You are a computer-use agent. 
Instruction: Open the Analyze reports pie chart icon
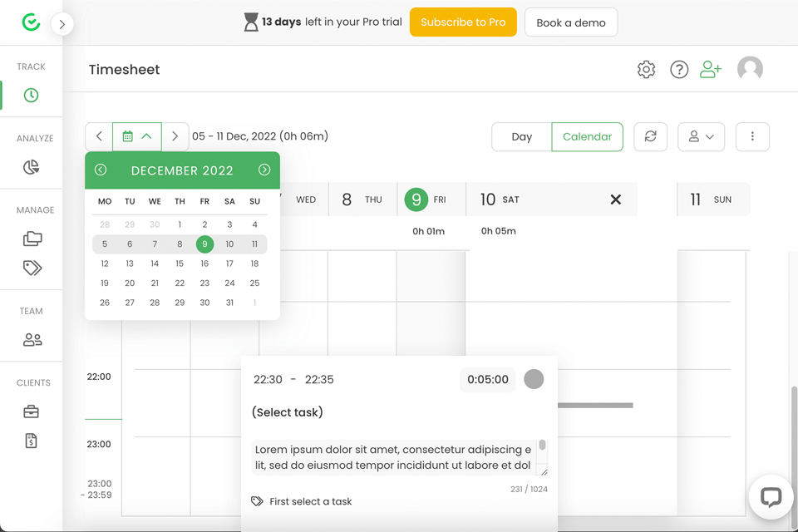point(31,167)
